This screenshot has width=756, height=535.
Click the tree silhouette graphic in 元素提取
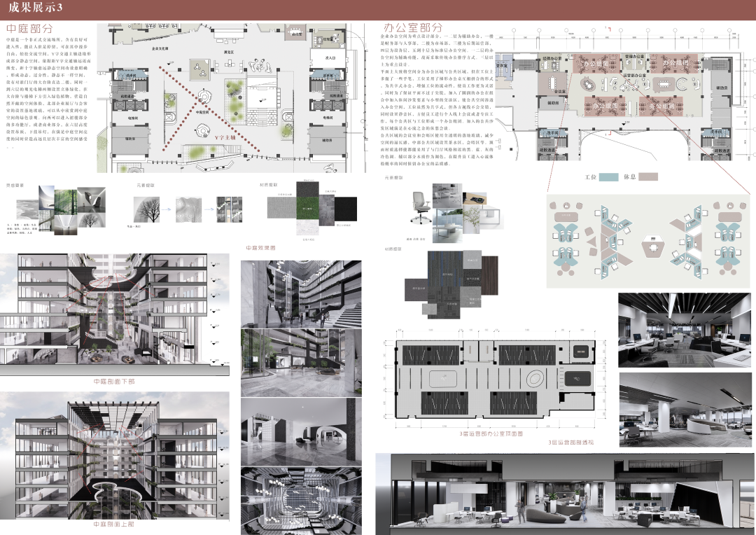pyautogui.click(x=146, y=209)
